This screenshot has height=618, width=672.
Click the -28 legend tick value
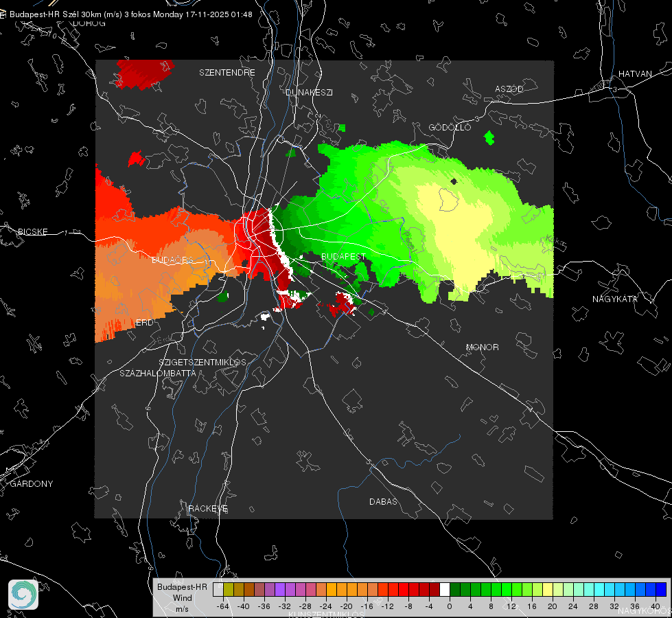click(x=305, y=606)
